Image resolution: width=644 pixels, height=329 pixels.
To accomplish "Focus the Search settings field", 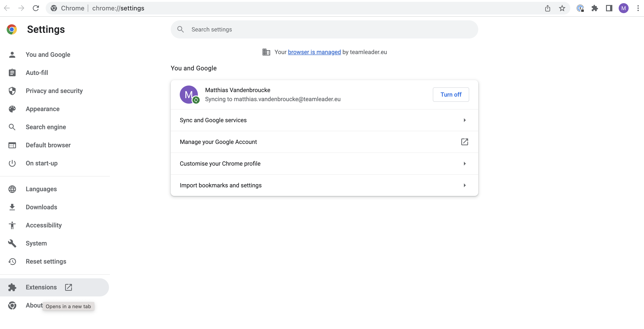I will click(x=324, y=29).
